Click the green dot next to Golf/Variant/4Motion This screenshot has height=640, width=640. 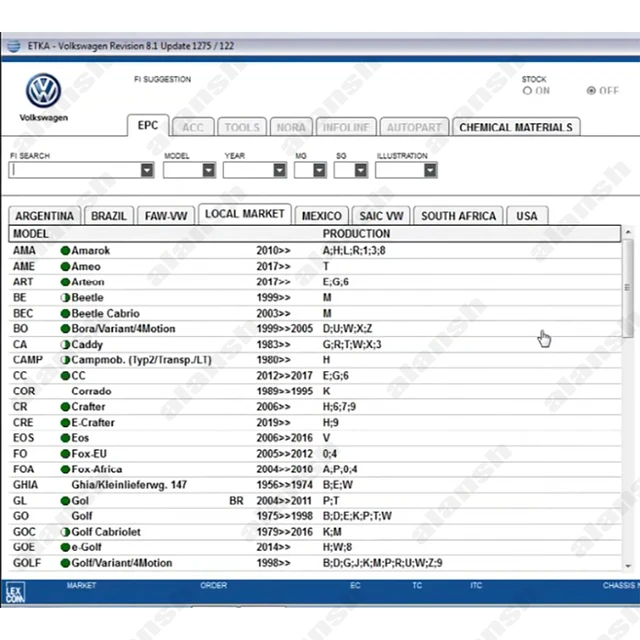[65, 563]
